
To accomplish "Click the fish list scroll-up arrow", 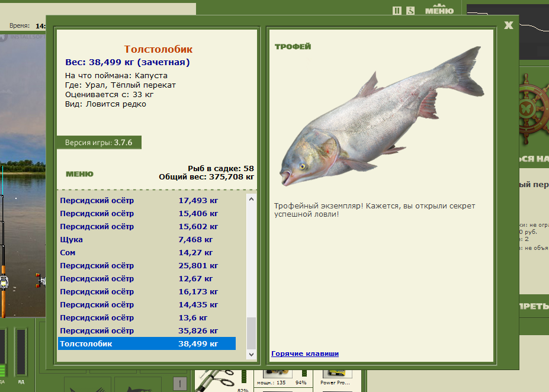I will click(x=251, y=199).
